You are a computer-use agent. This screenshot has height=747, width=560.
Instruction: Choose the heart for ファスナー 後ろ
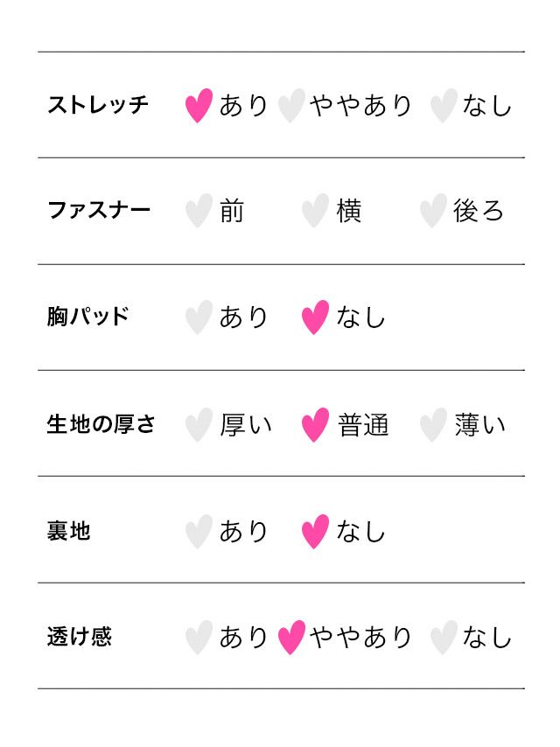click(433, 211)
